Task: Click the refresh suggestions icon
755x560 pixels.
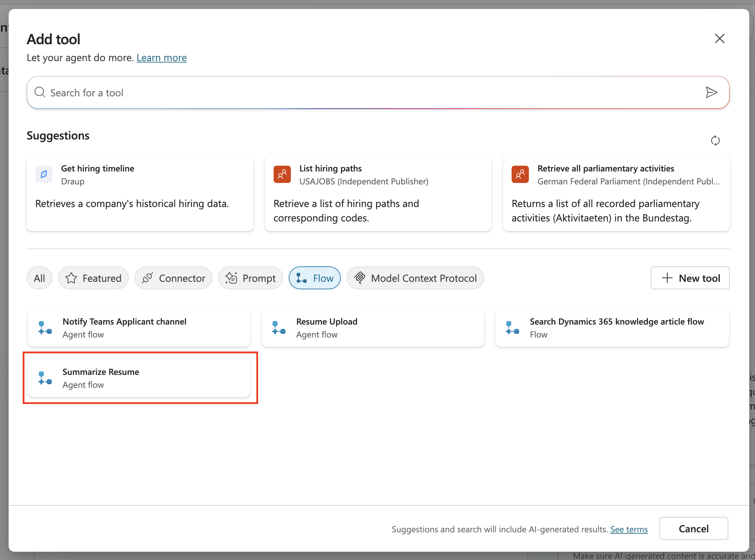Action: (715, 141)
